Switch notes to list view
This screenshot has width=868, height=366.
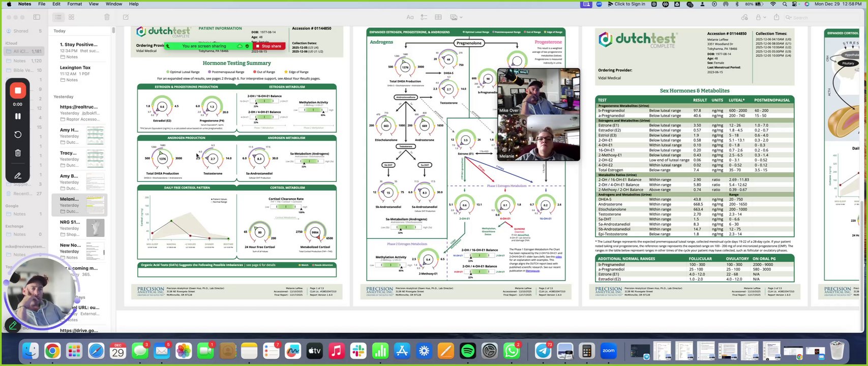[x=58, y=17]
